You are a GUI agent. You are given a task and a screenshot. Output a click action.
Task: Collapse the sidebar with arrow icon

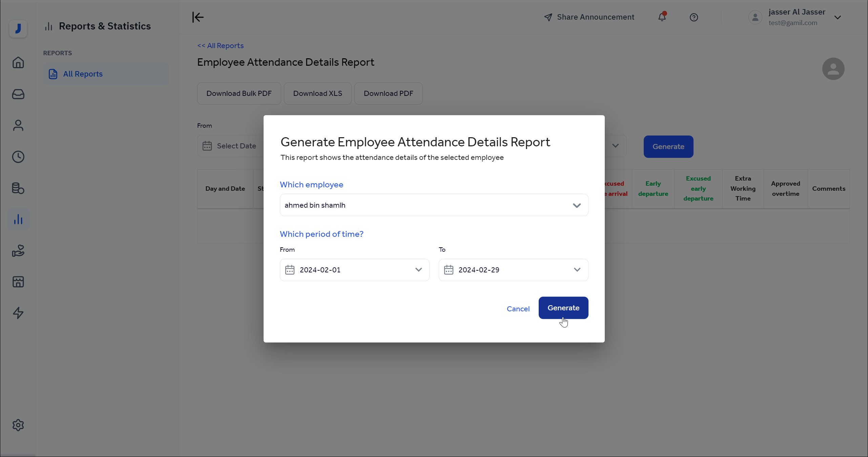(x=198, y=17)
